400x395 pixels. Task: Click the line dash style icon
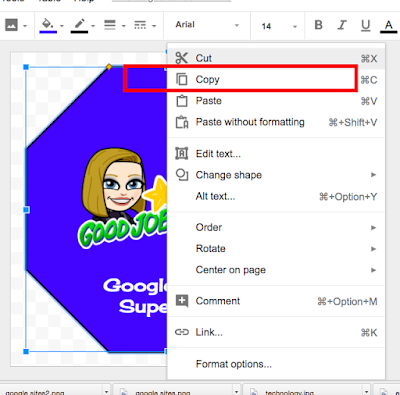coord(140,25)
